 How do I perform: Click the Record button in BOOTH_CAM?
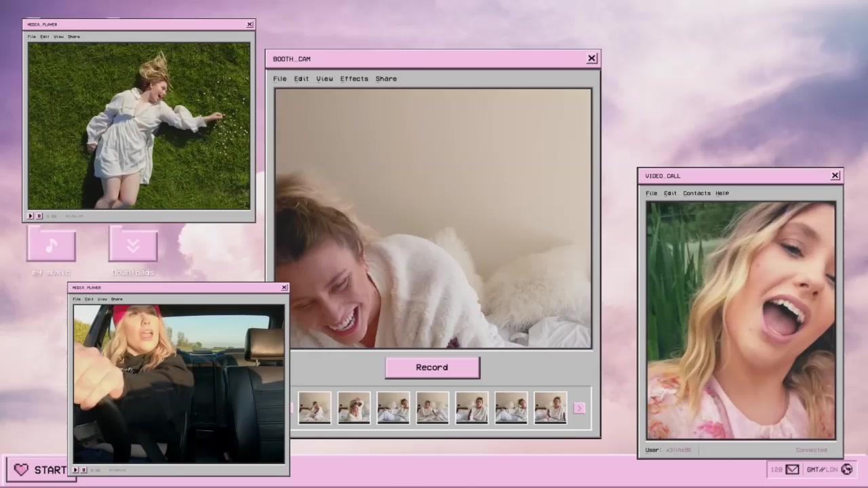pos(432,367)
